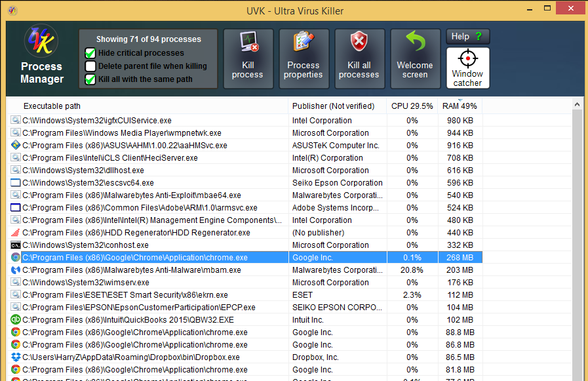Enable Delete parent file when killing

90,66
